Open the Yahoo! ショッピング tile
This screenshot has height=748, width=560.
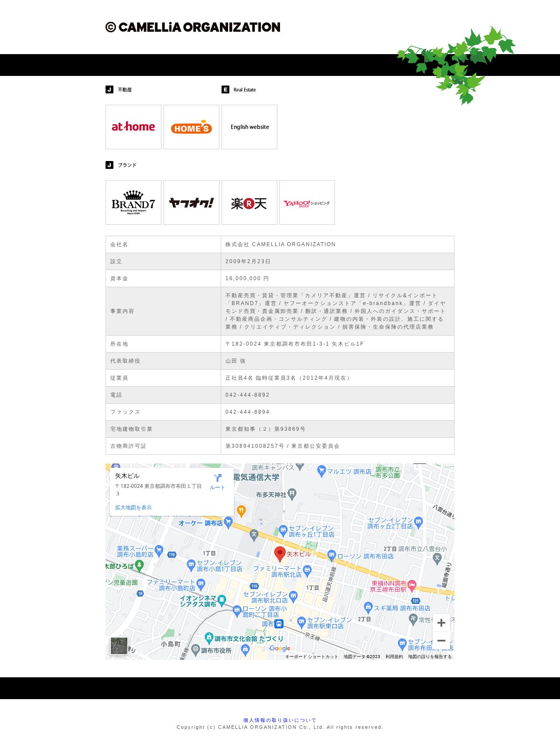(307, 202)
